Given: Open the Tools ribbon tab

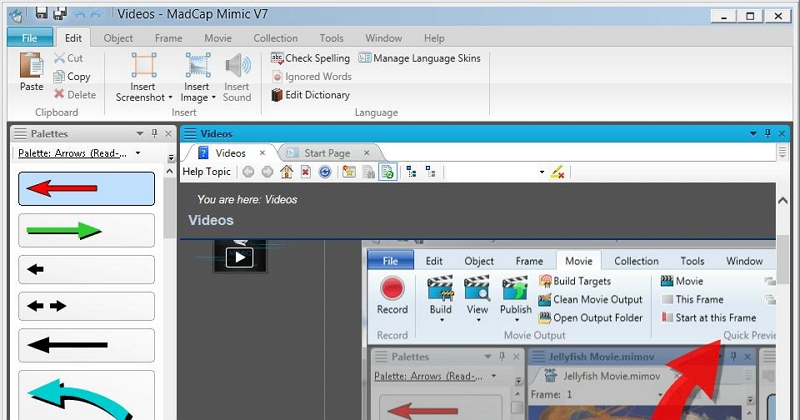Looking at the screenshot, I should [332, 38].
